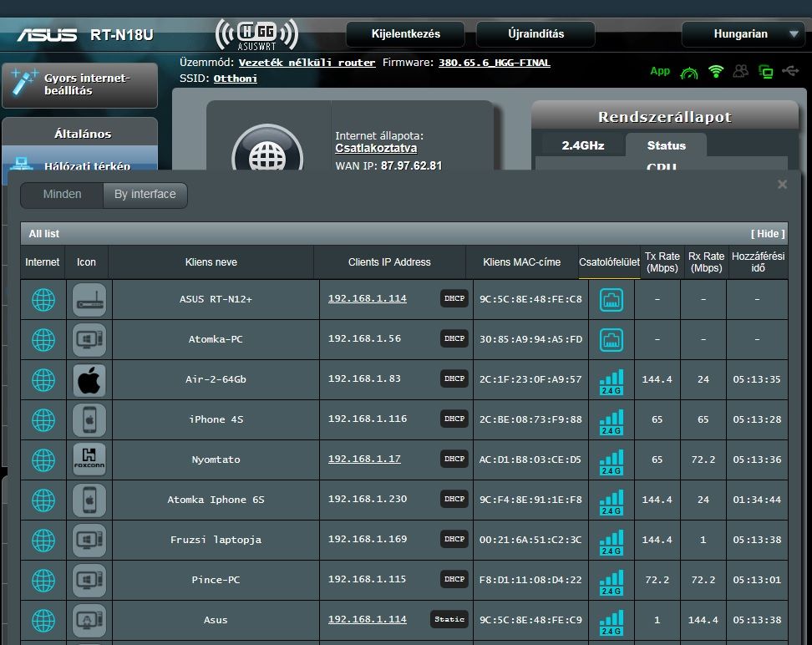Click the guest network users icon
The width and height of the screenshot is (812, 645).
tap(740, 72)
